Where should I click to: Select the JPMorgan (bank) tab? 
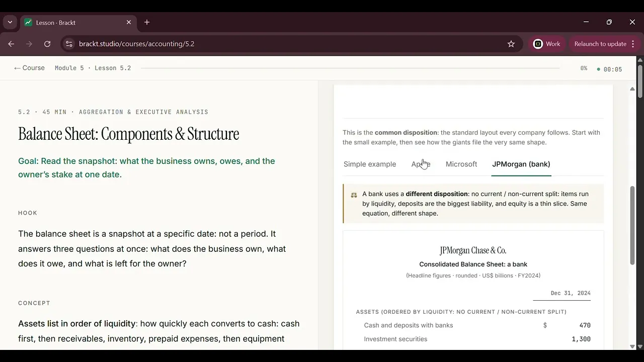521,164
